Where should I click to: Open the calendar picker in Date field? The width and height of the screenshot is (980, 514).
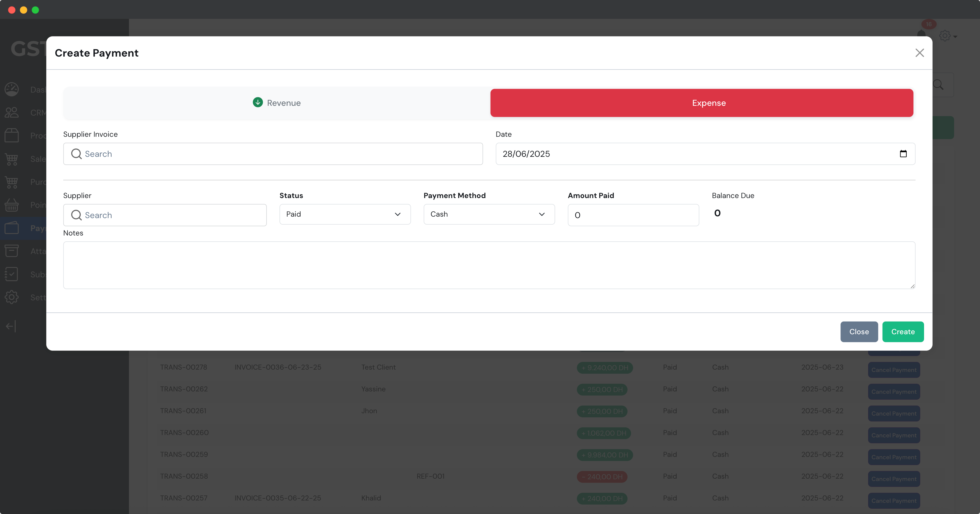point(903,154)
